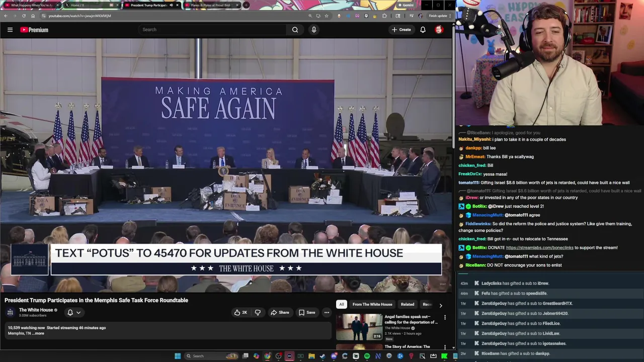Click the browser address bar URL
This screenshot has height=362, width=644.
click(x=79, y=16)
